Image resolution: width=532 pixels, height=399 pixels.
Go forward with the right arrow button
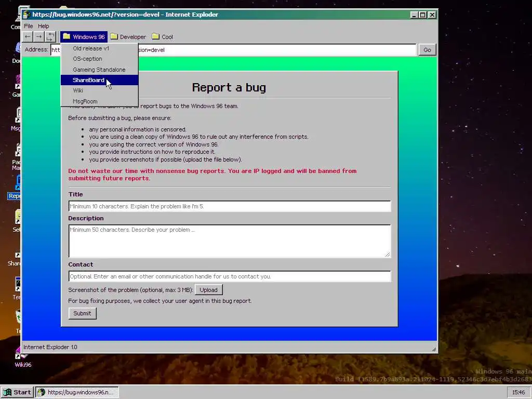click(39, 37)
